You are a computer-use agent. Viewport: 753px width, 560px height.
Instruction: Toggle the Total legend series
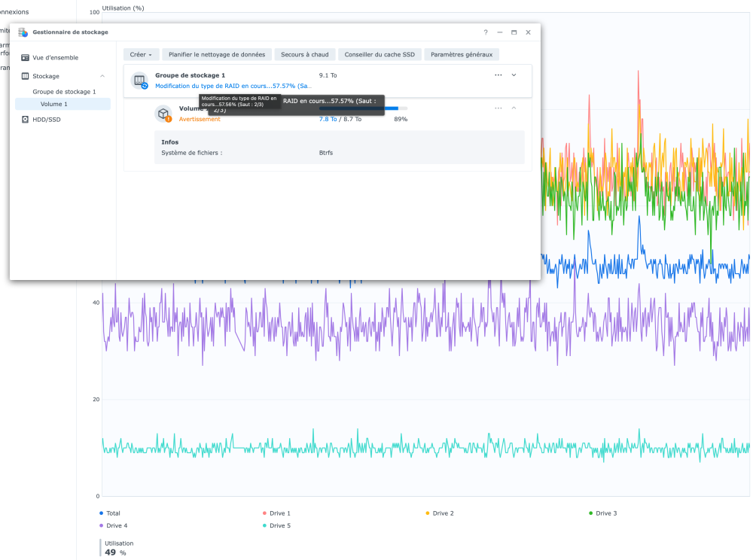pos(113,513)
